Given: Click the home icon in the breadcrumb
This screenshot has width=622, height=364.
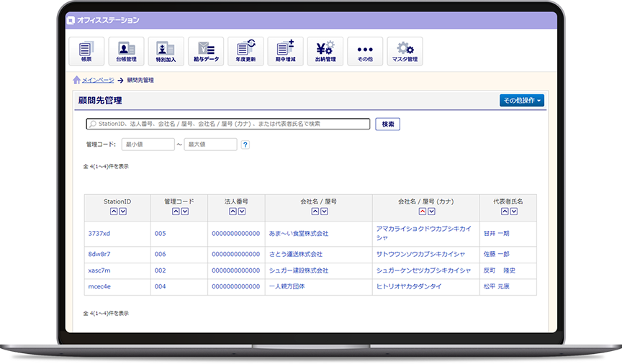Looking at the screenshot, I should pyautogui.click(x=76, y=80).
